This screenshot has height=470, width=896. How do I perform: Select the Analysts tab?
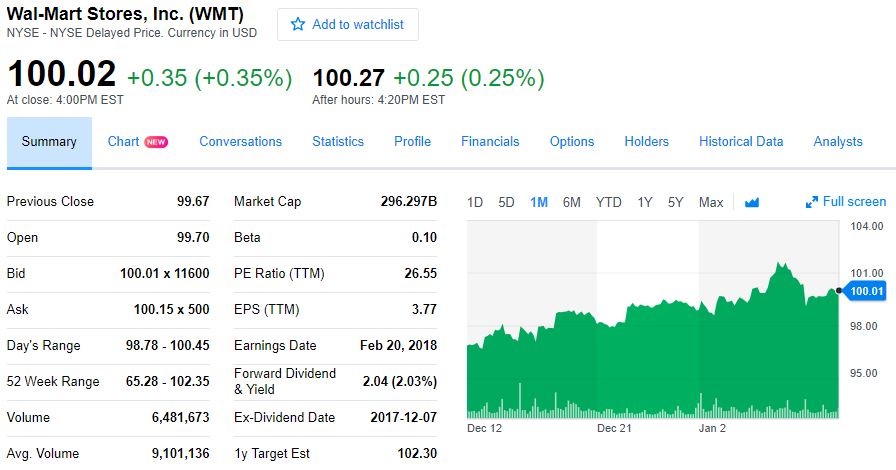(x=838, y=142)
